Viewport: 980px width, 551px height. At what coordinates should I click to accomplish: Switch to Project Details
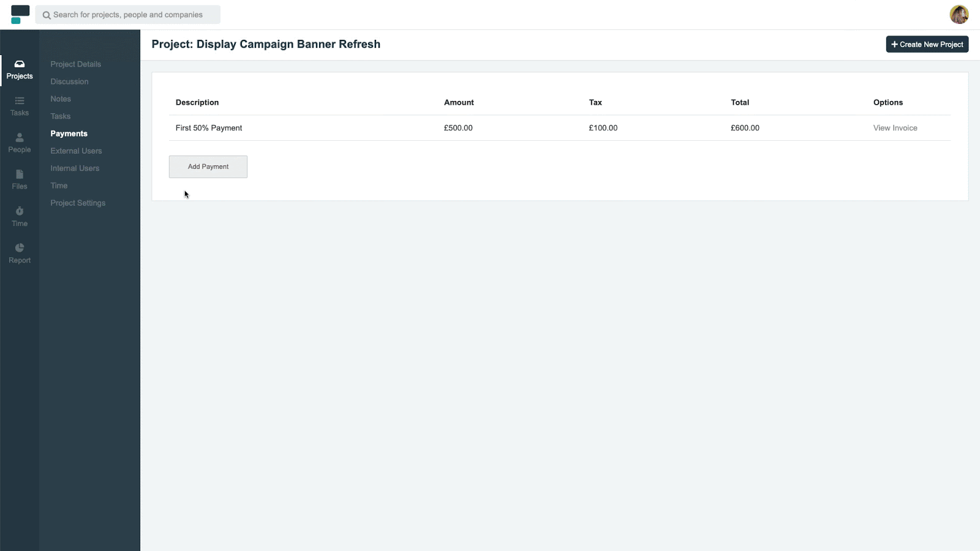pos(75,64)
